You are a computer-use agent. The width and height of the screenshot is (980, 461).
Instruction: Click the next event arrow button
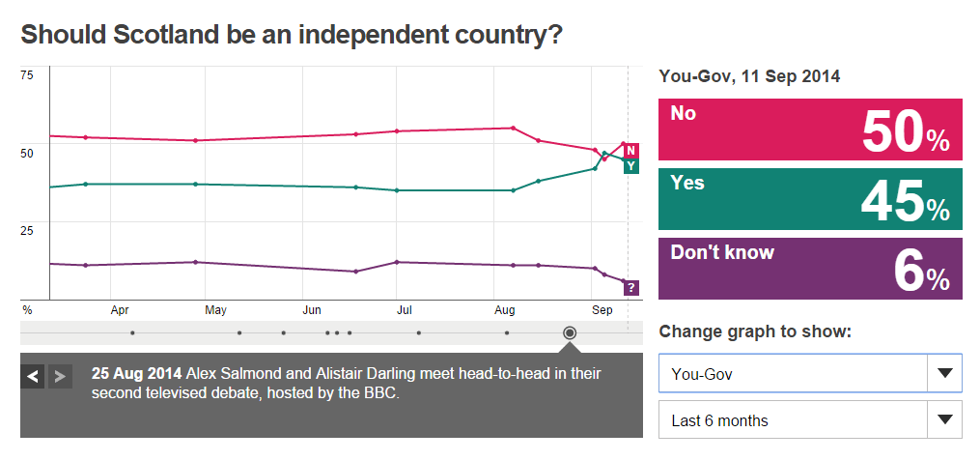pyautogui.click(x=59, y=376)
